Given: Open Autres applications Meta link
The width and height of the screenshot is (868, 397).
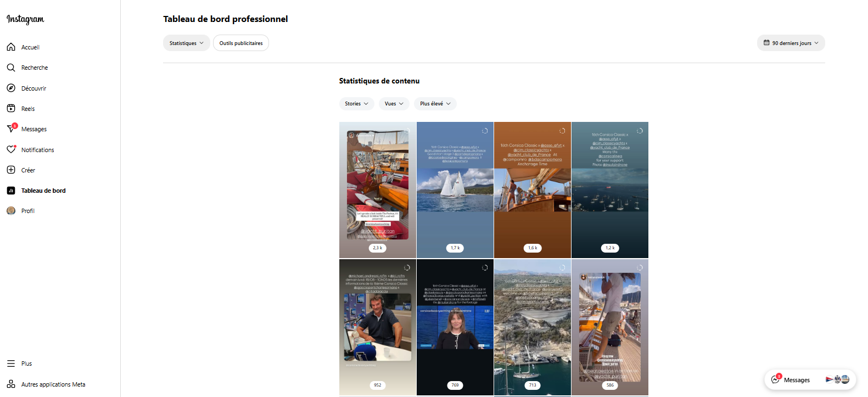Looking at the screenshot, I should point(53,384).
